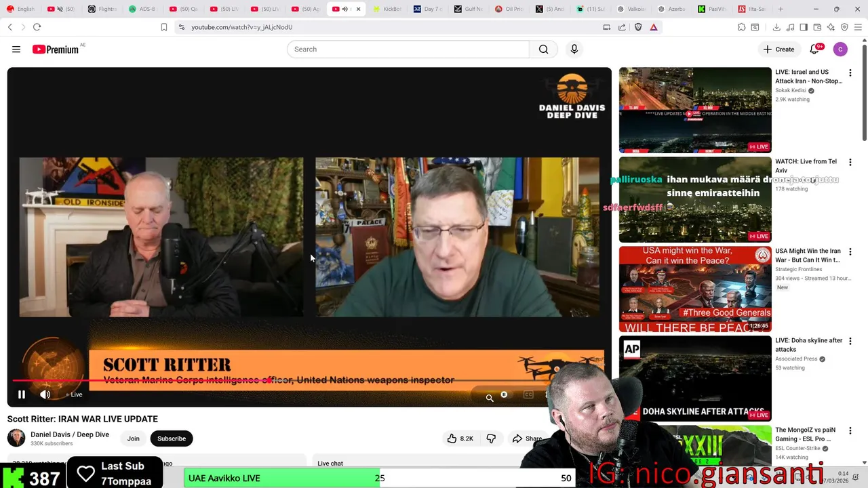The image size is (868, 488).
Task: Switch to the Oil Price browser tab
Action: point(509,9)
